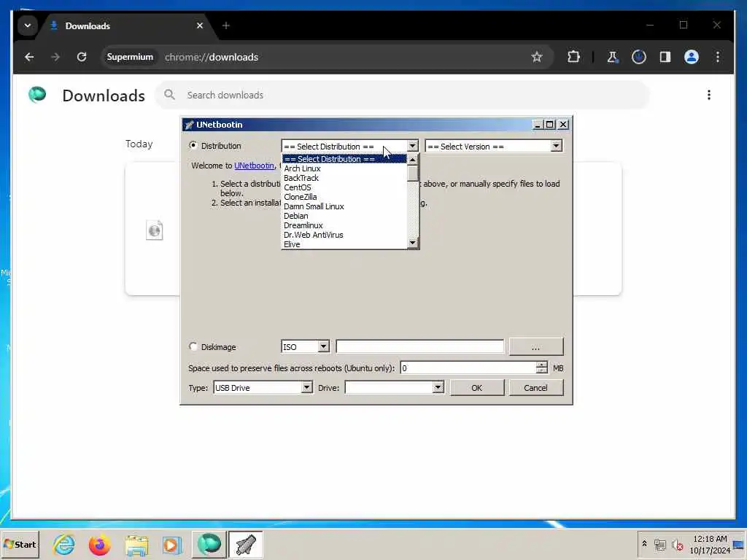Launch Internet Explorer from the taskbar
This screenshot has width=747, height=560.
pos(64,544)
